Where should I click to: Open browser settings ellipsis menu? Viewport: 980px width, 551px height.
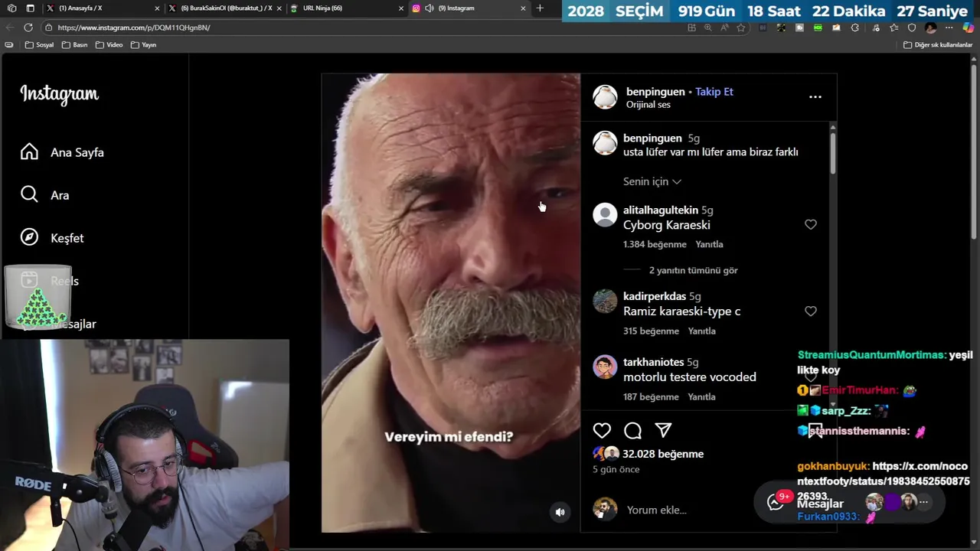point(949,28)
